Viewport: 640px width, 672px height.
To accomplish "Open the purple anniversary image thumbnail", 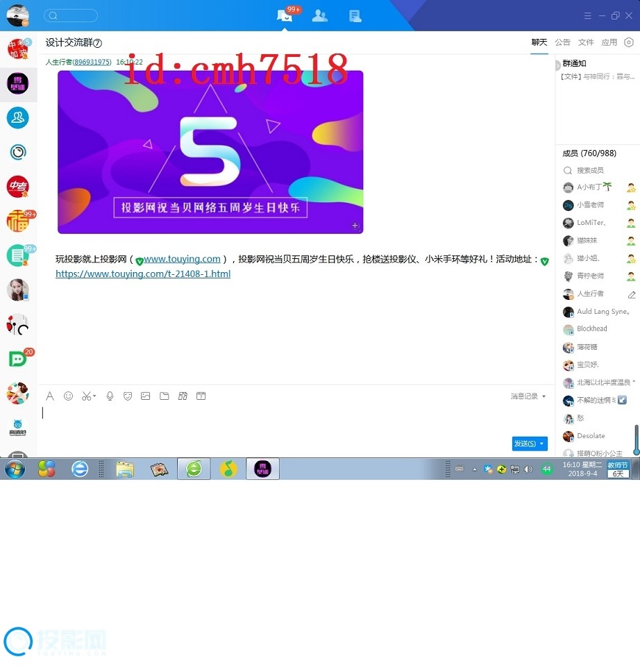I will tap(210, 152).
